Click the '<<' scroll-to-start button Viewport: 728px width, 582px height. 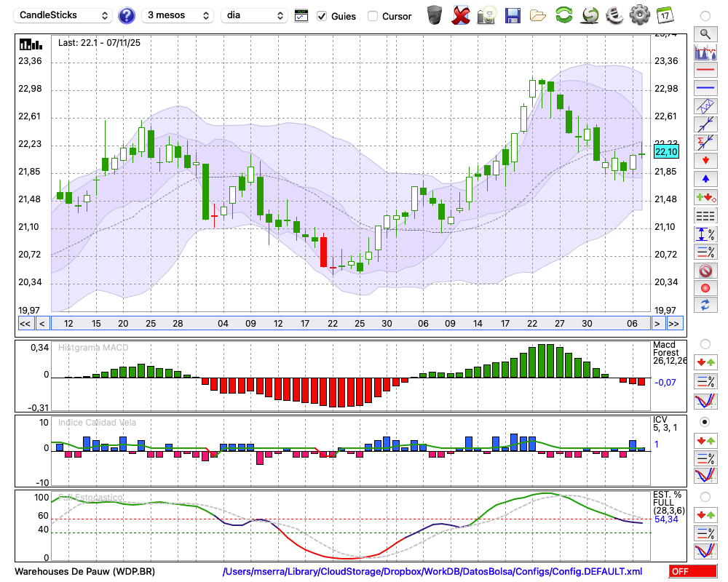[x=25, y=324]
